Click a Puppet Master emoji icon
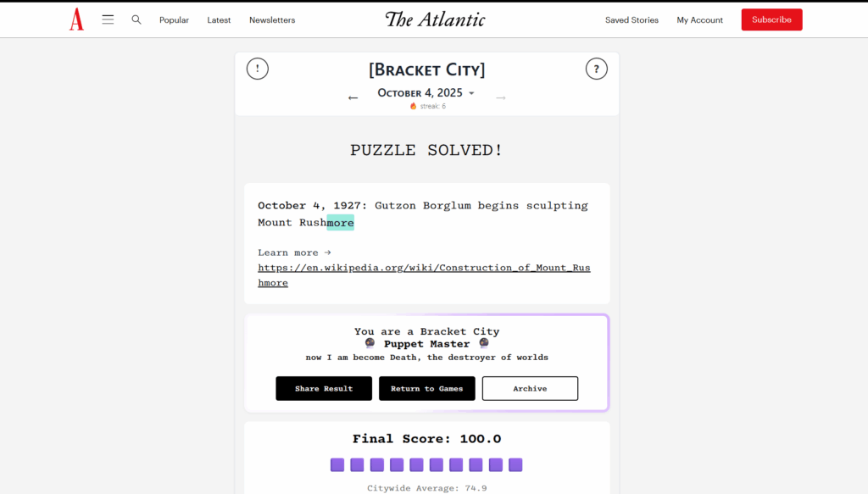 (370, 342)
